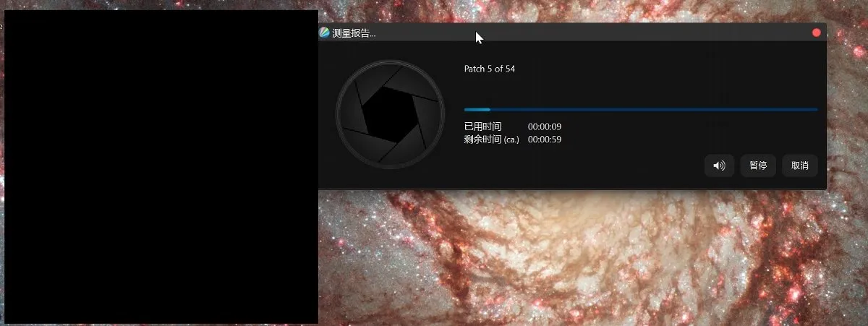
Task: Click the camera shutter animation graphic
Action: [390, 114]
